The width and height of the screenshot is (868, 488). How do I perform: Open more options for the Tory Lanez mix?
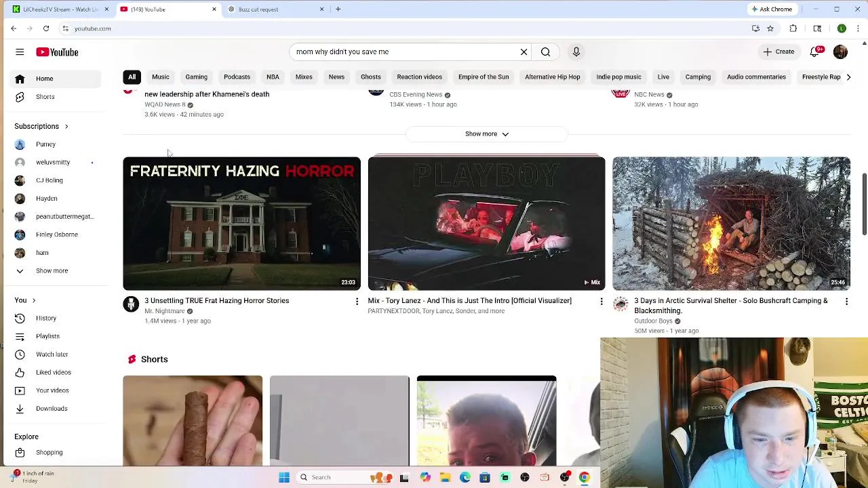click(601, 302)
